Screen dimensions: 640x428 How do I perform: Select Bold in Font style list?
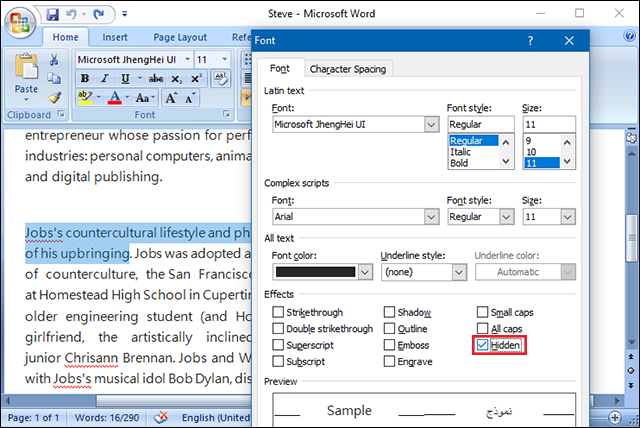tap(459, 163)
